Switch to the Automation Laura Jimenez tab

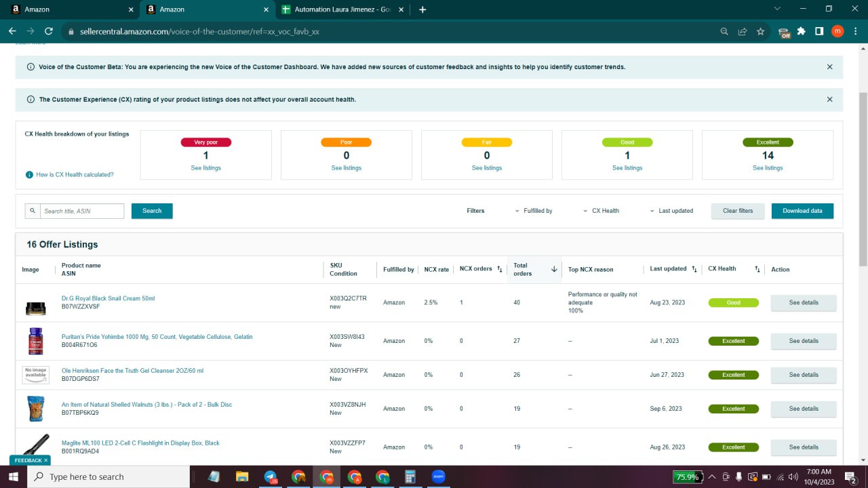tap(344, 9)
